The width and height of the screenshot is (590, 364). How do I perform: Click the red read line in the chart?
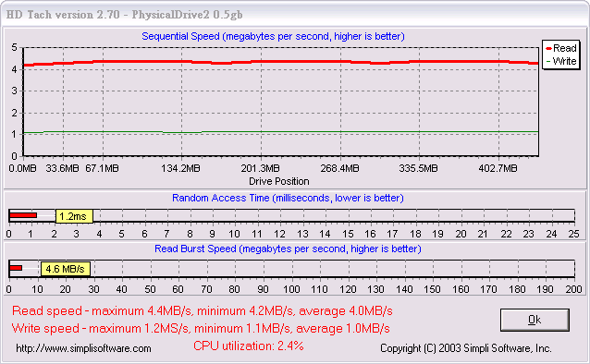pyautogui.click(x=280, y=62)
